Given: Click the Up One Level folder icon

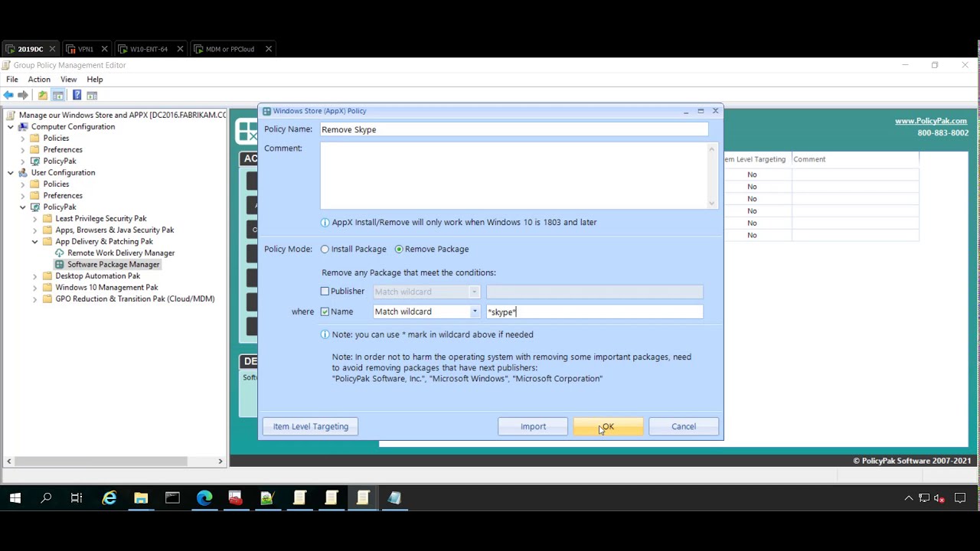Looking at the screenshot, I should [43, 95].
